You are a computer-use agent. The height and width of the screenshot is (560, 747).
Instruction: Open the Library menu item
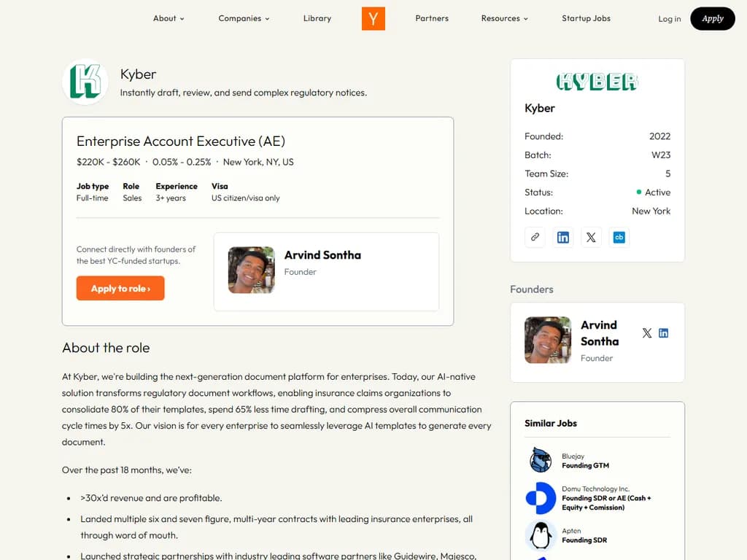pyautogui.click(x=317, y=18)
